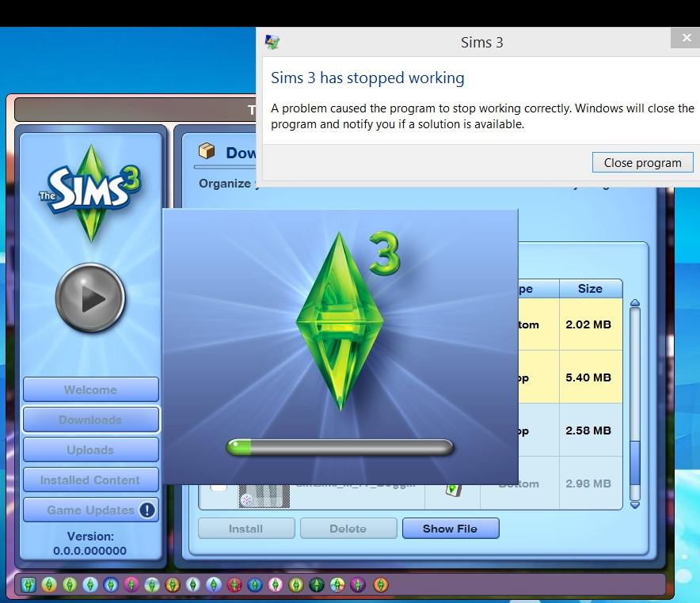The width and height of the screenshot is (700, 603).
Task: Select the 2.58 MB size cell
Action: pos(591,430)
